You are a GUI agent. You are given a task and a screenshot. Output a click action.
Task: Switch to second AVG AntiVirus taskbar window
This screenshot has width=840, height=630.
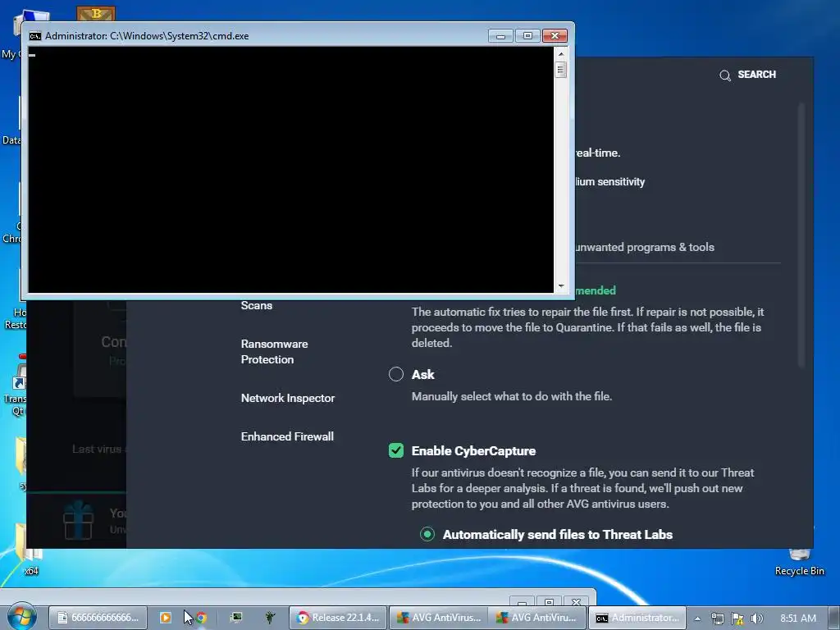(537, 618)
